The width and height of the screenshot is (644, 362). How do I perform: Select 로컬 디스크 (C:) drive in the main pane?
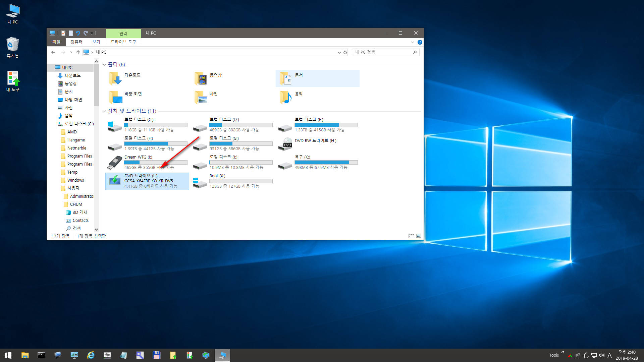click(147, 125)
